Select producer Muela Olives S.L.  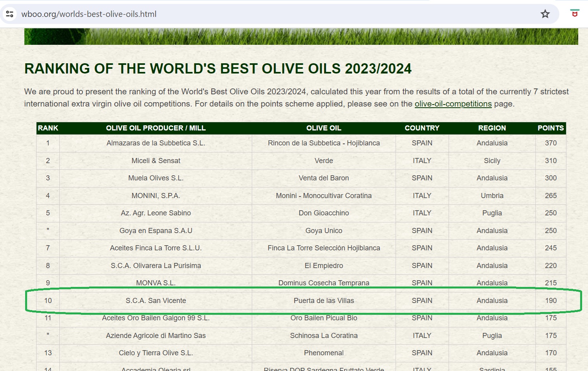(x=156, y=178)
